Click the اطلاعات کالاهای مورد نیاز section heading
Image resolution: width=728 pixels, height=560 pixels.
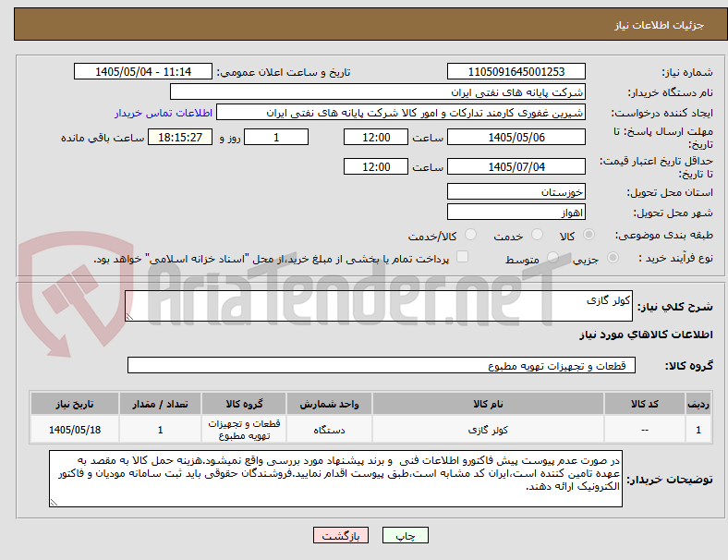646,335
